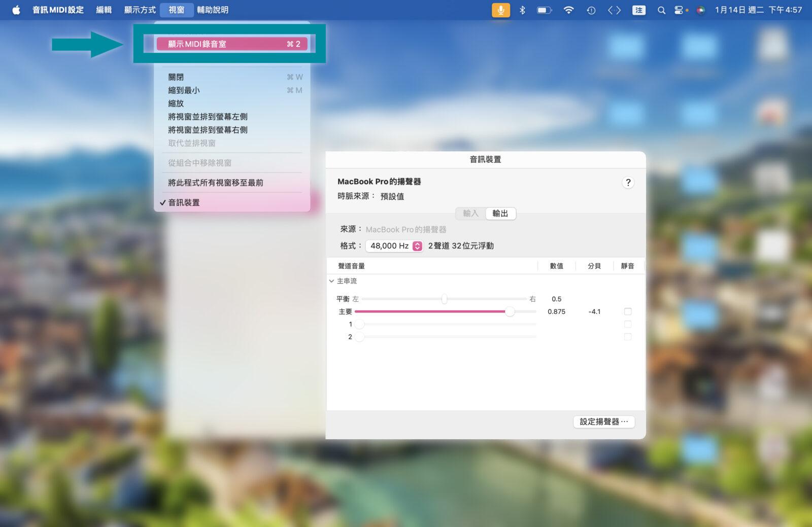
Task: Toggle mute checkbox for 主要 channel
Action: pos(628,311)
